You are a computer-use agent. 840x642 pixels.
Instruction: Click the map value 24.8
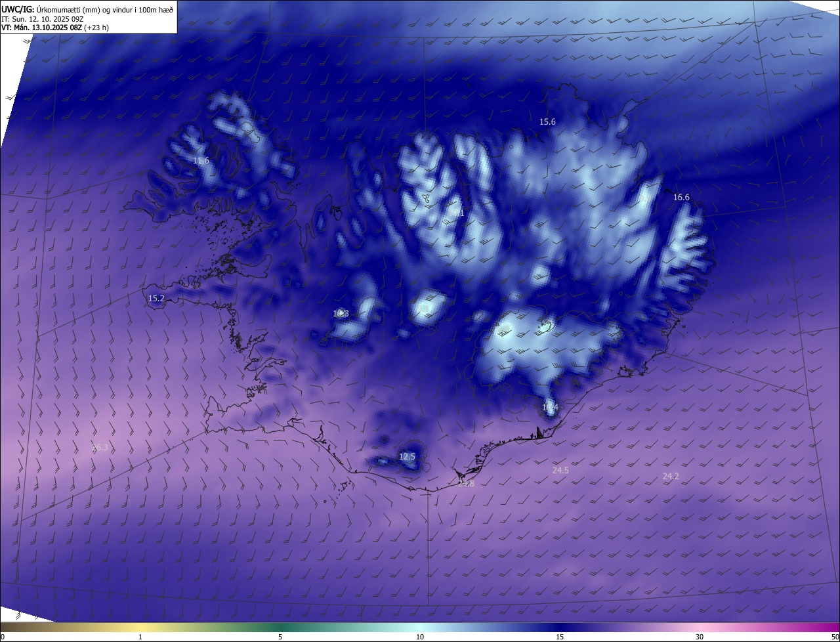pyautogui.click(x=466, y=484)
